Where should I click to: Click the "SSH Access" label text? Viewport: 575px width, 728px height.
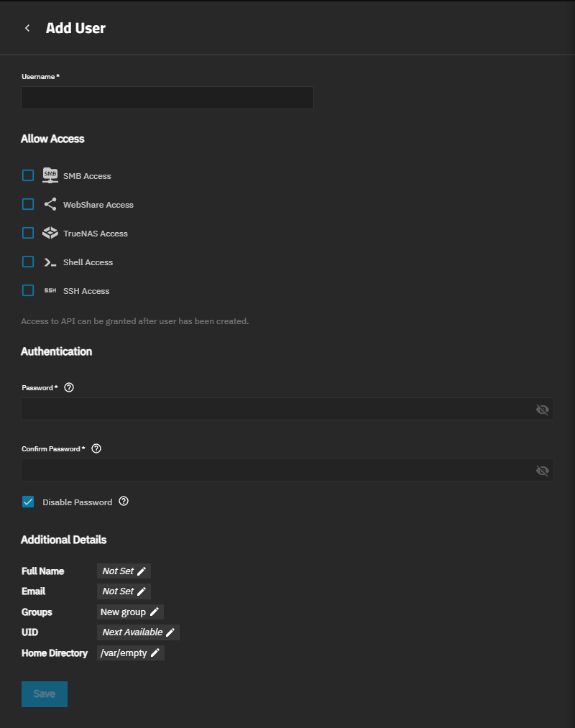(86, 291)
